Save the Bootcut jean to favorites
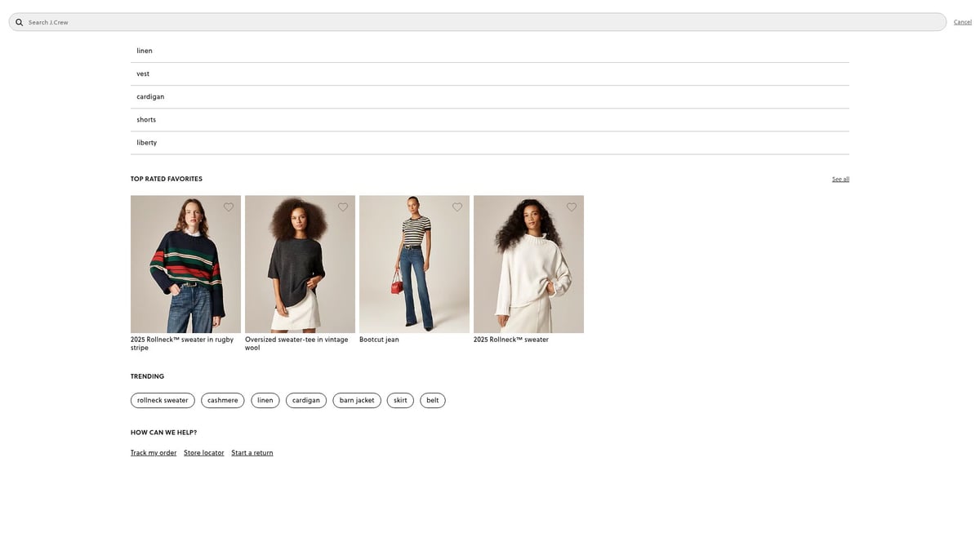The width and height of the screenshot is (980, 551). pos(457,207)
